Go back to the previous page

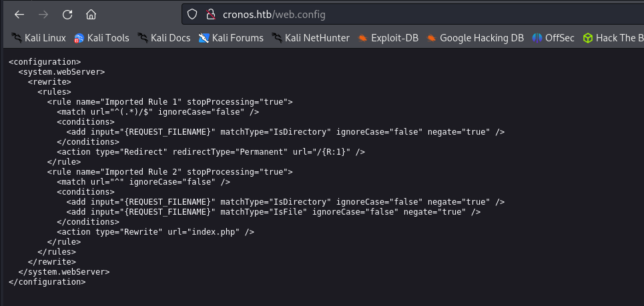(x=20, y=14)
